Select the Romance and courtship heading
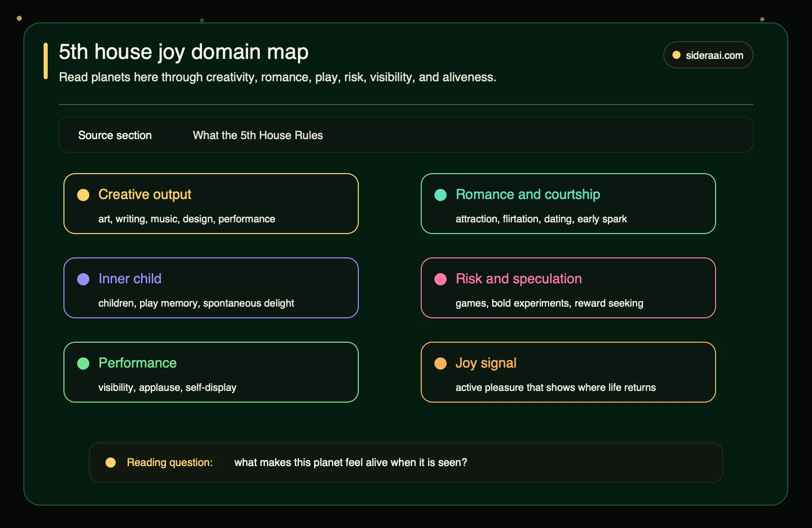This screenshot has width=812, height=528. [528, 194]
